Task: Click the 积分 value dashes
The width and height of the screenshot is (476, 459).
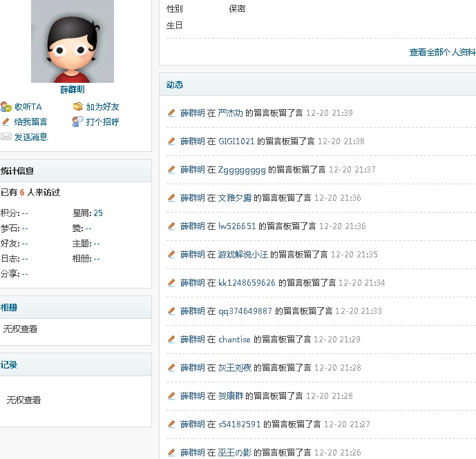Action: tap(25, 213)
